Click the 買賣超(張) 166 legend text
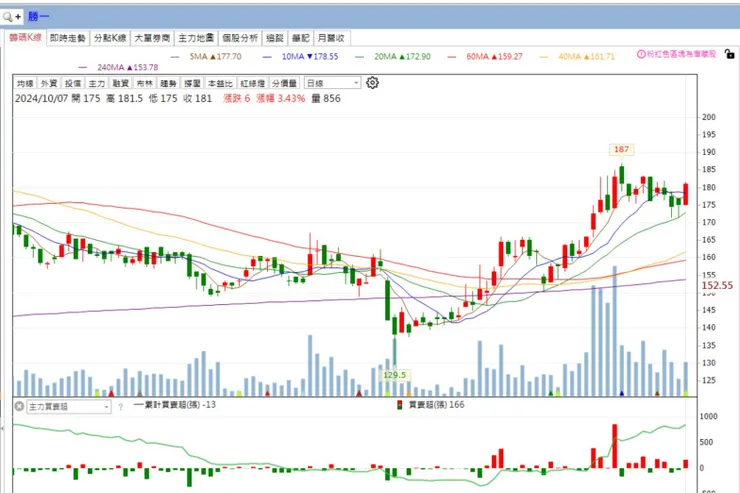Viewport: 740px width, 493px height. [x=436, y=405]
